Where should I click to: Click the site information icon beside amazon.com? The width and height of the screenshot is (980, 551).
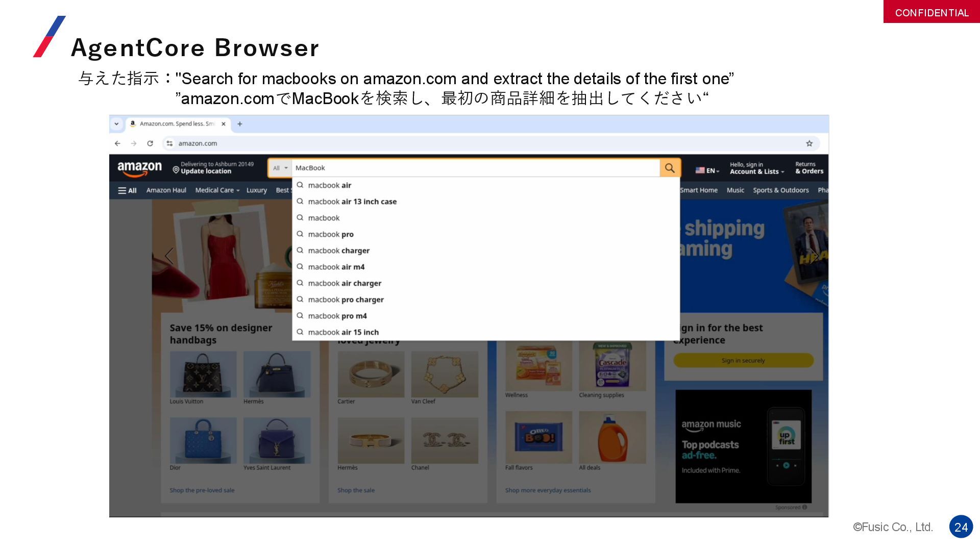pyautogui.click(x=169, y=143)
